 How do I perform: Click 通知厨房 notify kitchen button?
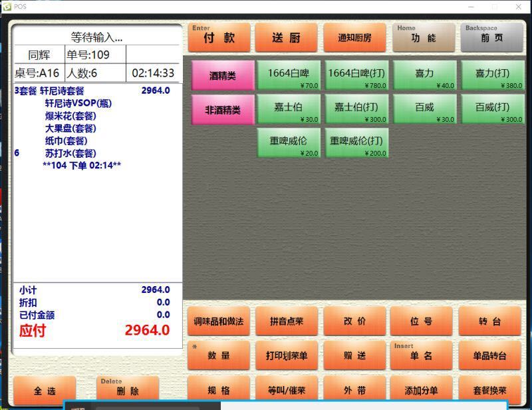pos(354,38)
